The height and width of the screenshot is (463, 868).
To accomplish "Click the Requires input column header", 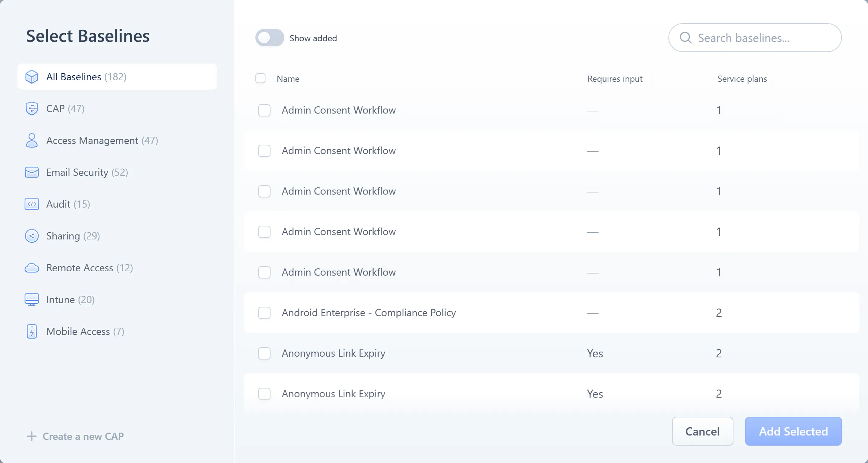I will [615, 78].
